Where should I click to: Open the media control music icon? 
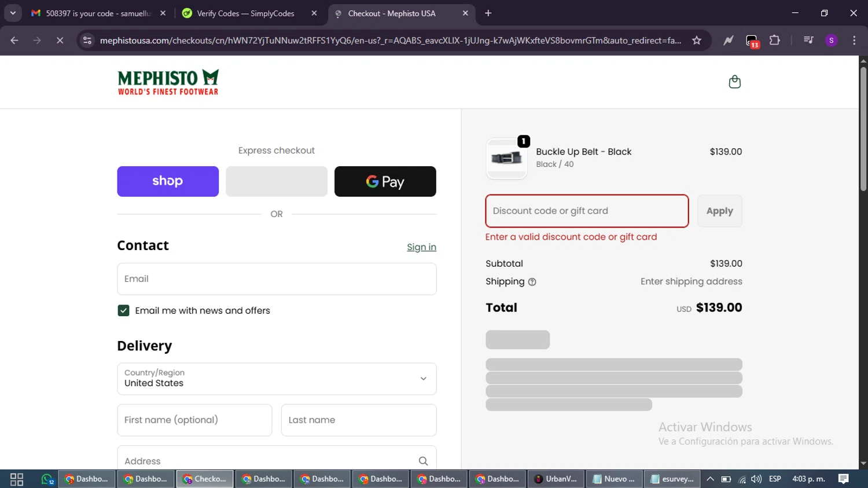point(808,41)
